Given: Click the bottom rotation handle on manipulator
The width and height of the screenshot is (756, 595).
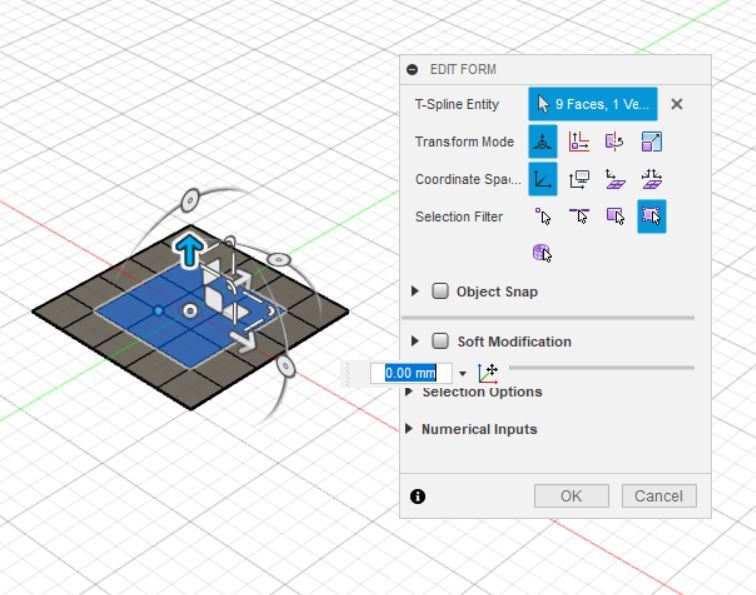Looking at the screenshot, I should click(285, 366).
